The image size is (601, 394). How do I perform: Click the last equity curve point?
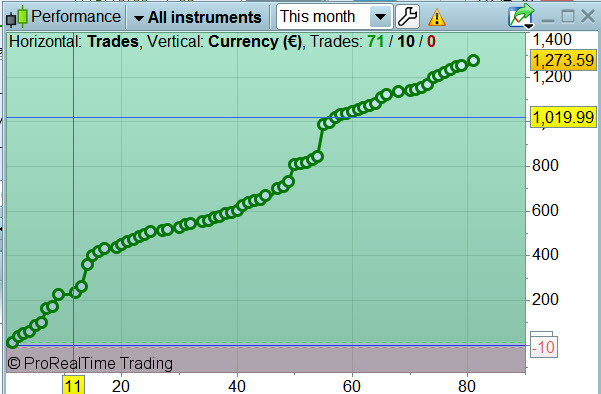tap(474, 61)
